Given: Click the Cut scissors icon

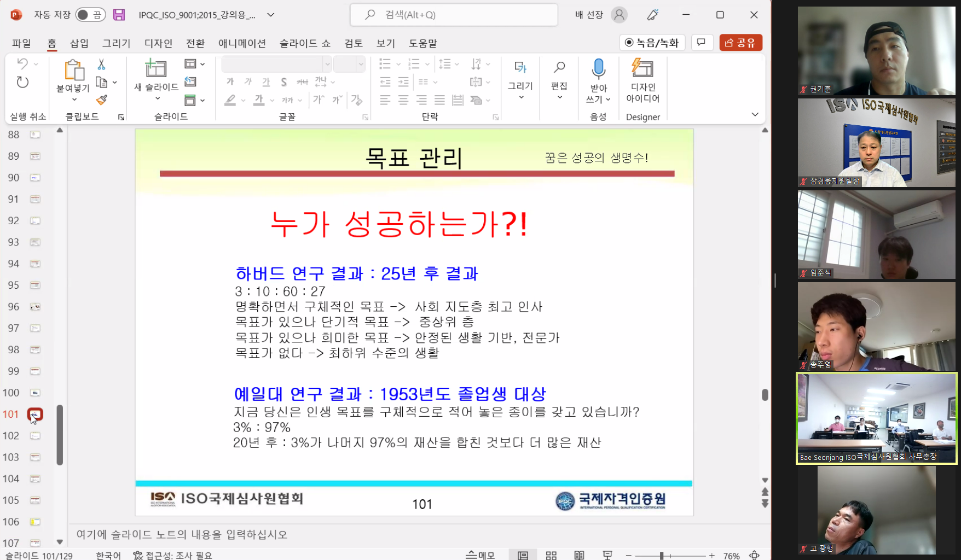Looking at the screenshot, I should [101, 65].
